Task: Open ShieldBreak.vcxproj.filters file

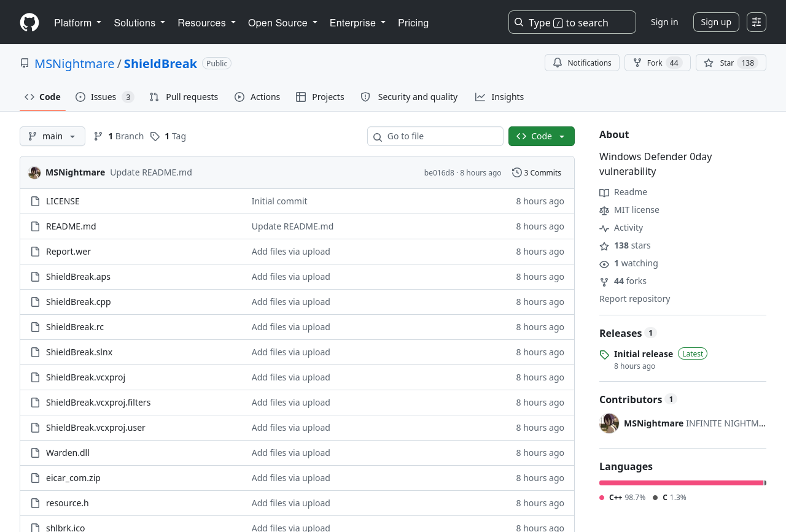Action: pyautogui.click(x=98, y=403)
